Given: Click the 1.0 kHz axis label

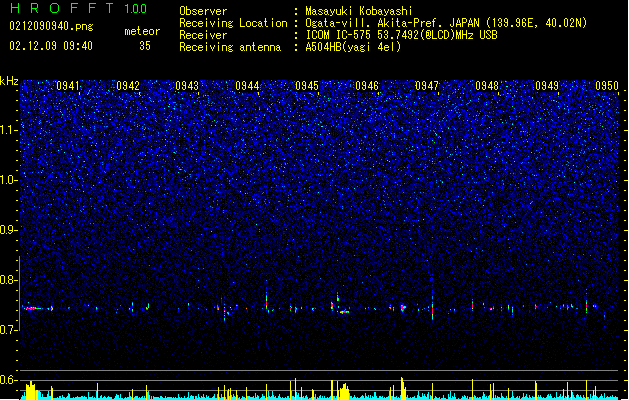Looking at the screenshot, I should coord(9,180).
